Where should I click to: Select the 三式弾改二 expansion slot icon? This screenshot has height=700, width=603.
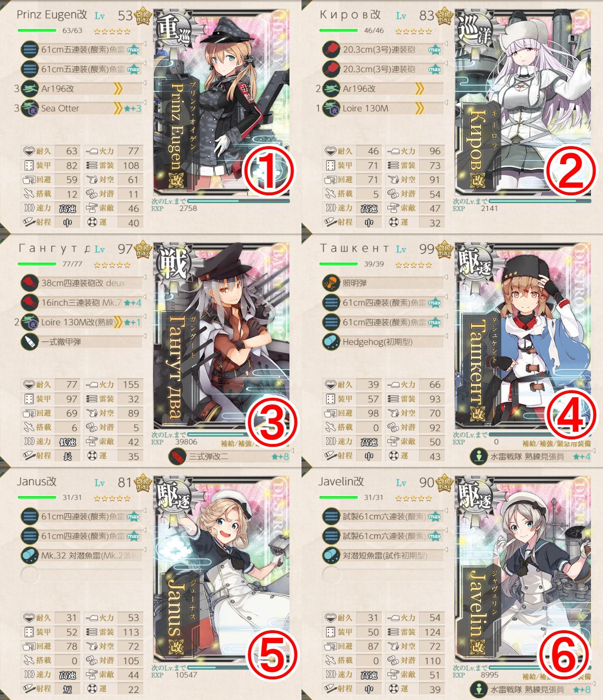pyautogui.click(x=177, y=457)
